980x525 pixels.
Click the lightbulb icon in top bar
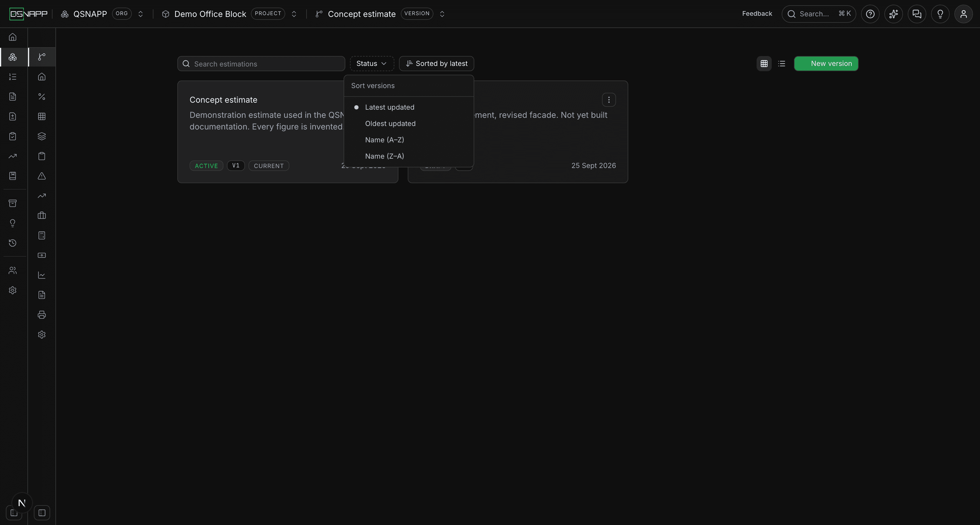pos(940,14)
